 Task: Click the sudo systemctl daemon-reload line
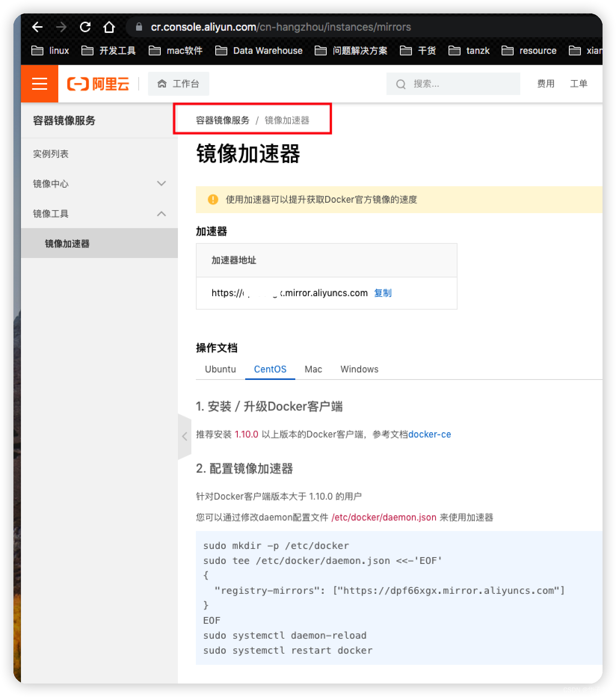pyautogui.click(x=285, y=635)
